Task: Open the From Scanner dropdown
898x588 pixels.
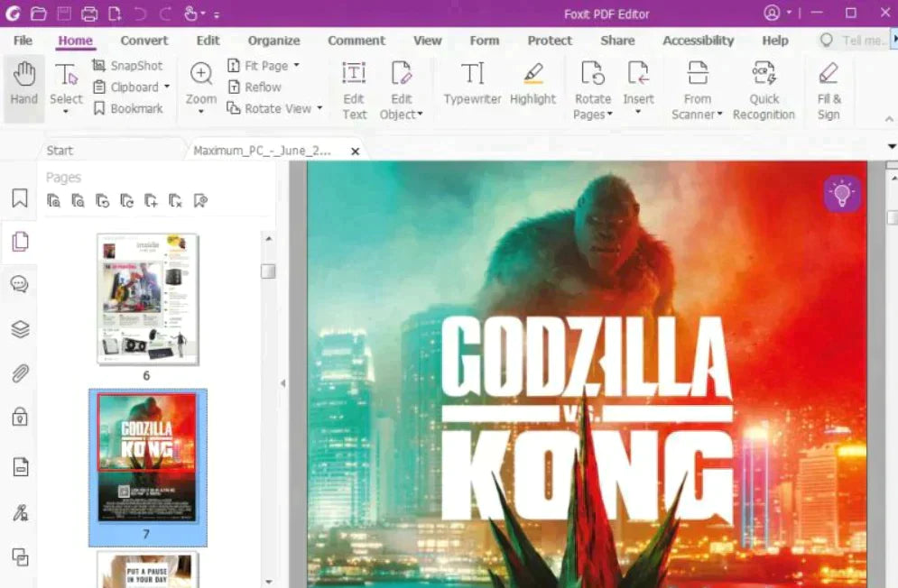Action: point(720,115)
